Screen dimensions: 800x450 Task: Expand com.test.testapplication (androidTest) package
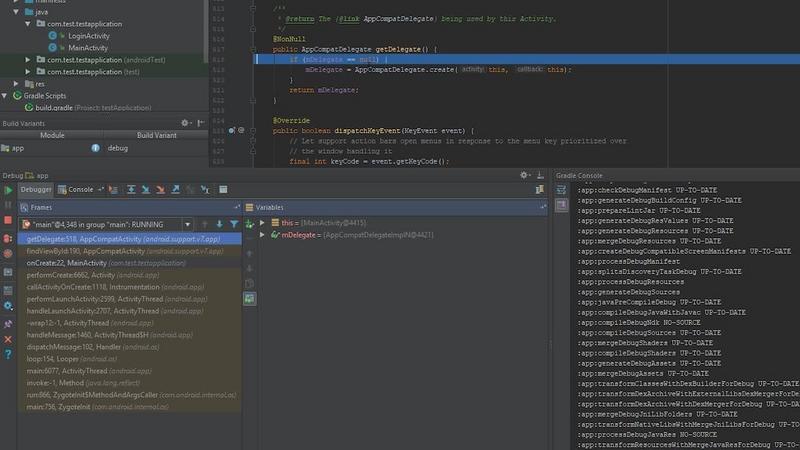[28, 60]
